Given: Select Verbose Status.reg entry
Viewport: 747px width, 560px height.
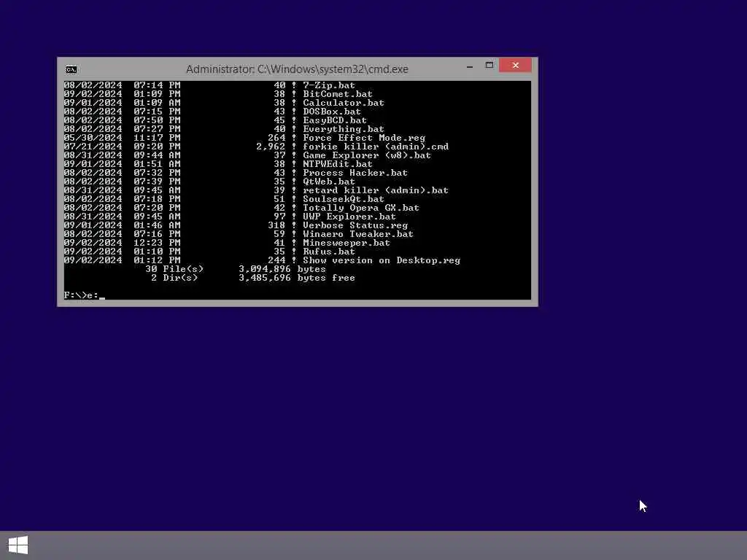Looking at the screenshot, I should click(x=355, y=225).
